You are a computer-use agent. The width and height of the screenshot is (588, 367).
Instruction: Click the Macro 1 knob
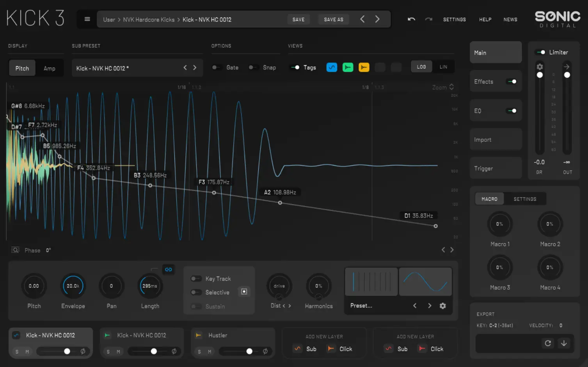pyautogui.click(x=500, y=224)
